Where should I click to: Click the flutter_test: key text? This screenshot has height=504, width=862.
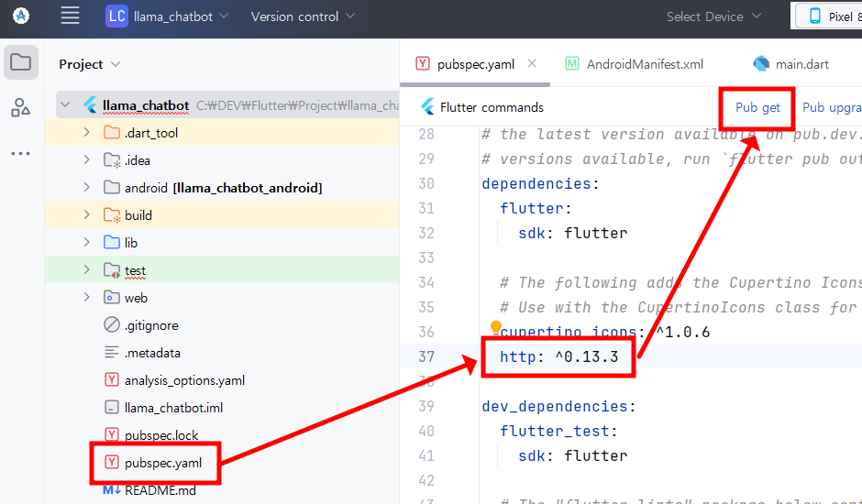point(558,431)
